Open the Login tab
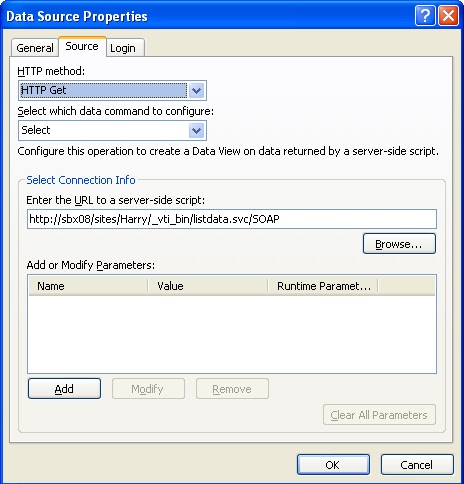Screen dimensions: 464x484 [x=125, y=48]
